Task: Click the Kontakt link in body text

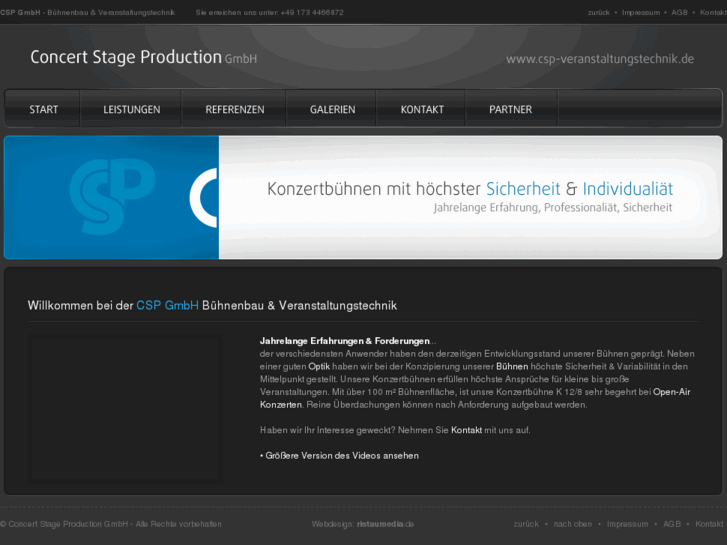Action: 466,430
